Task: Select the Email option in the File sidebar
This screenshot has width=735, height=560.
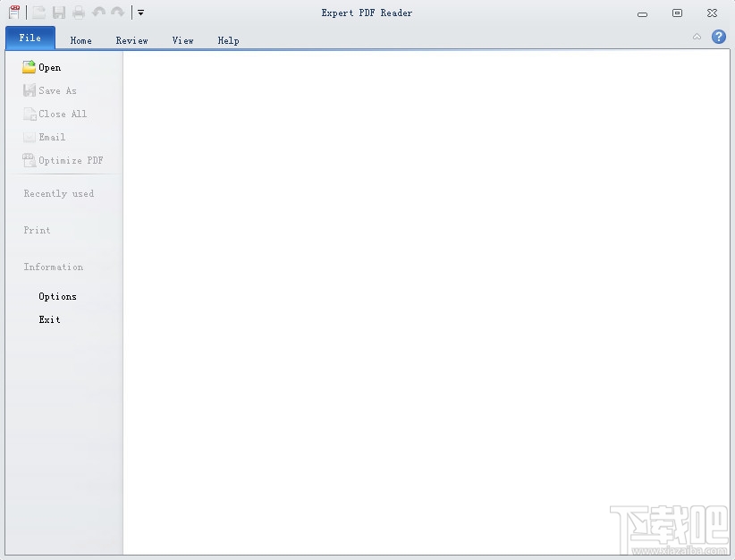Action: pos(29,137)
